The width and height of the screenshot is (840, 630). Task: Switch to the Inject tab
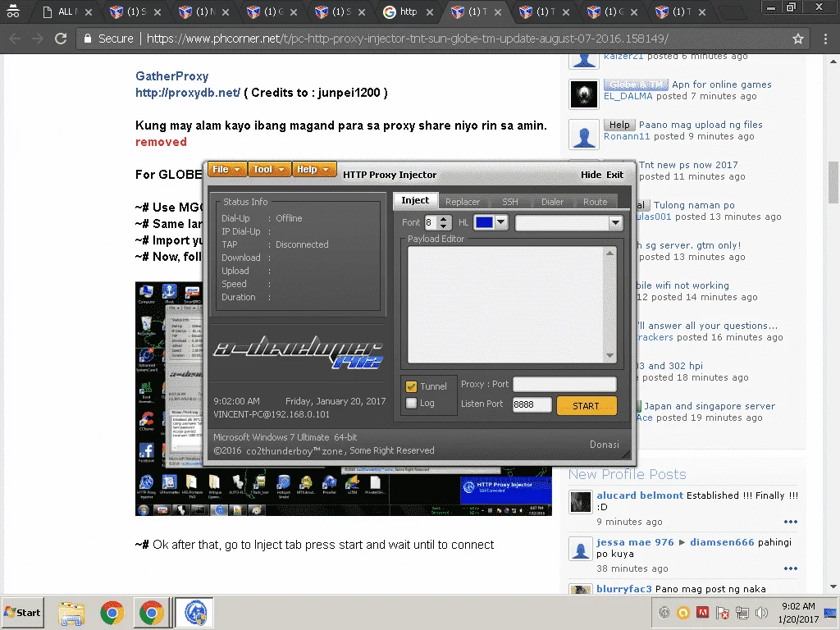(415, 200)
